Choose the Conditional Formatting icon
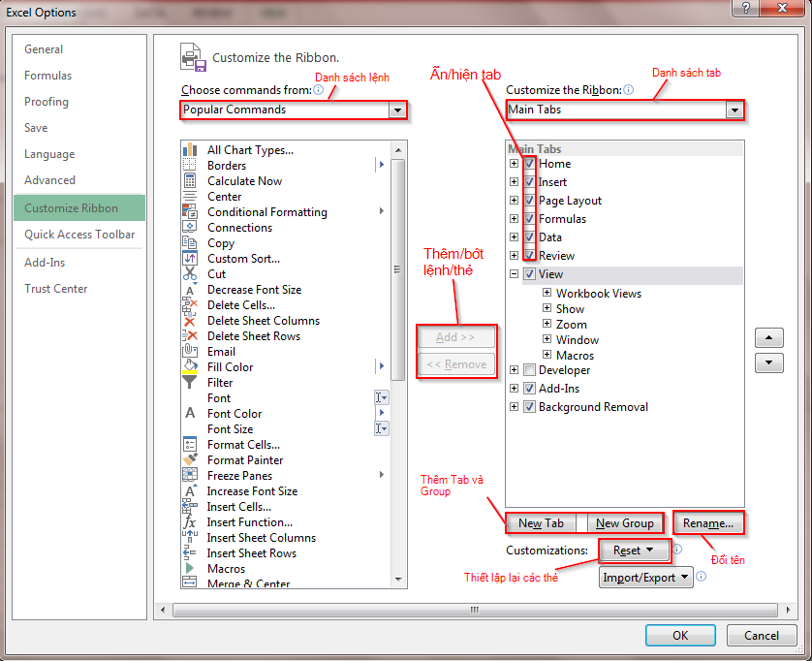 (190, 211)
